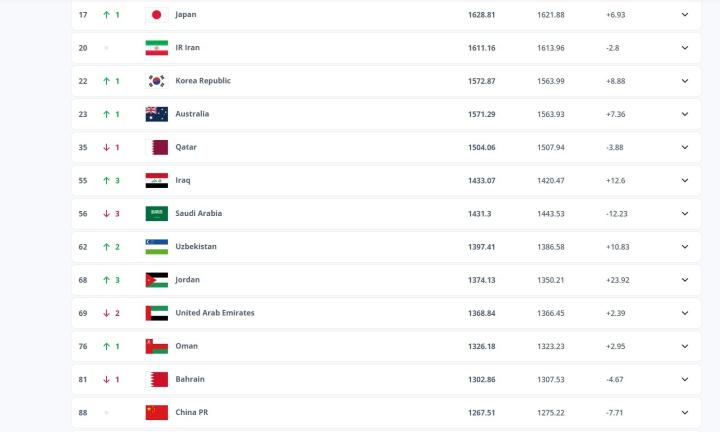Click the China PR flag icon
This screenshot has width=720, height=432.
pos(156,412)
